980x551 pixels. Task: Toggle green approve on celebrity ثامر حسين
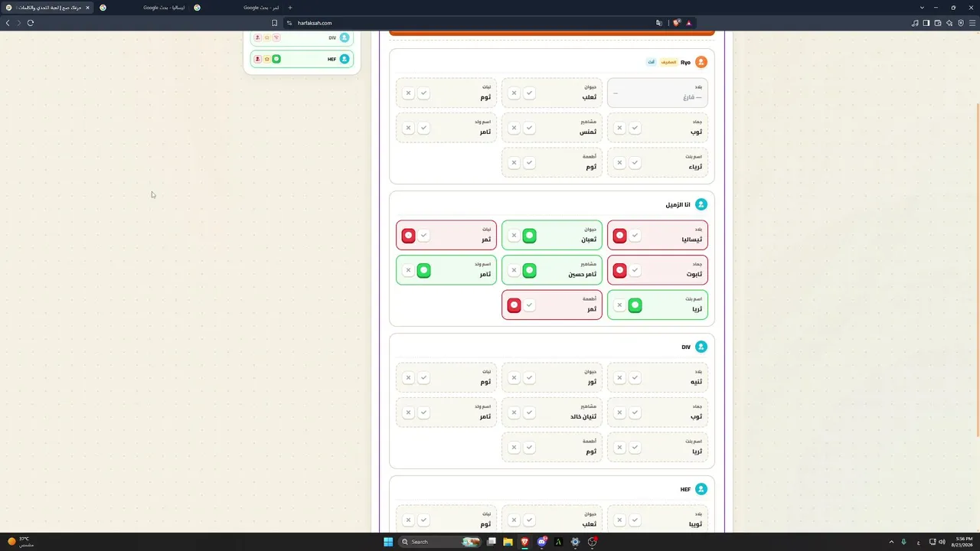tap(529, 270)
